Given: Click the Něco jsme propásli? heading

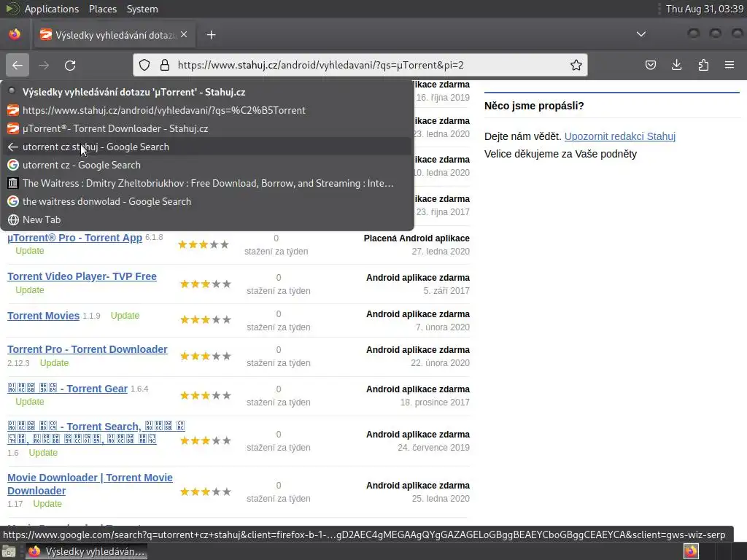Looking at the screenshot, I should 534,106.
